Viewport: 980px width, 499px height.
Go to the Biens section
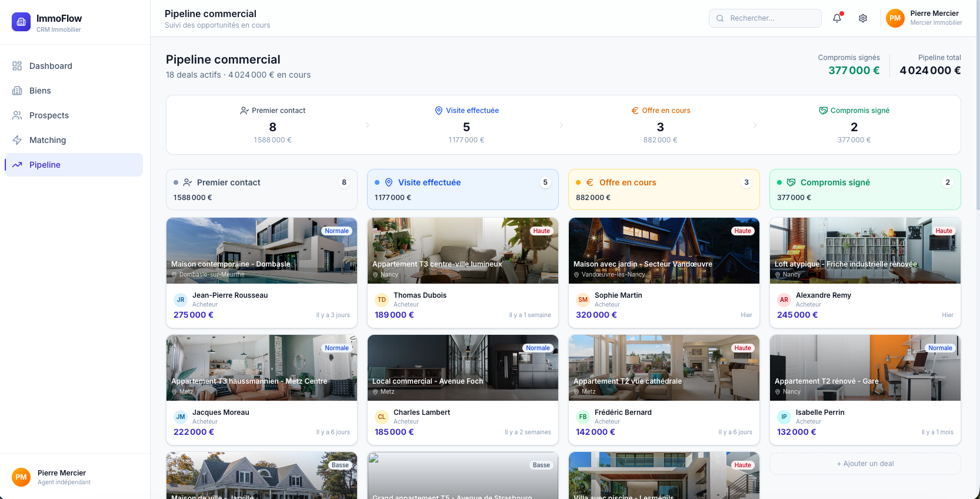click(x=40, y=91)
